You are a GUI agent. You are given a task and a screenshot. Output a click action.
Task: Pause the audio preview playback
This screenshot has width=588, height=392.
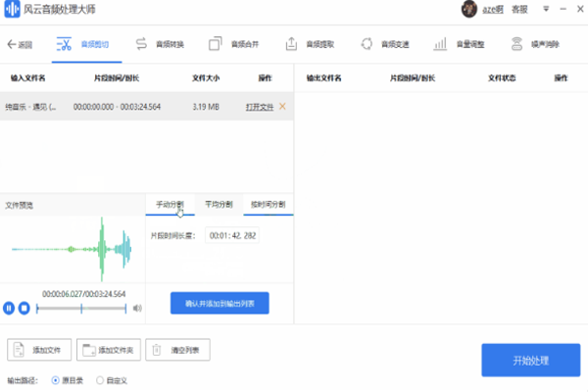[10, 308]
